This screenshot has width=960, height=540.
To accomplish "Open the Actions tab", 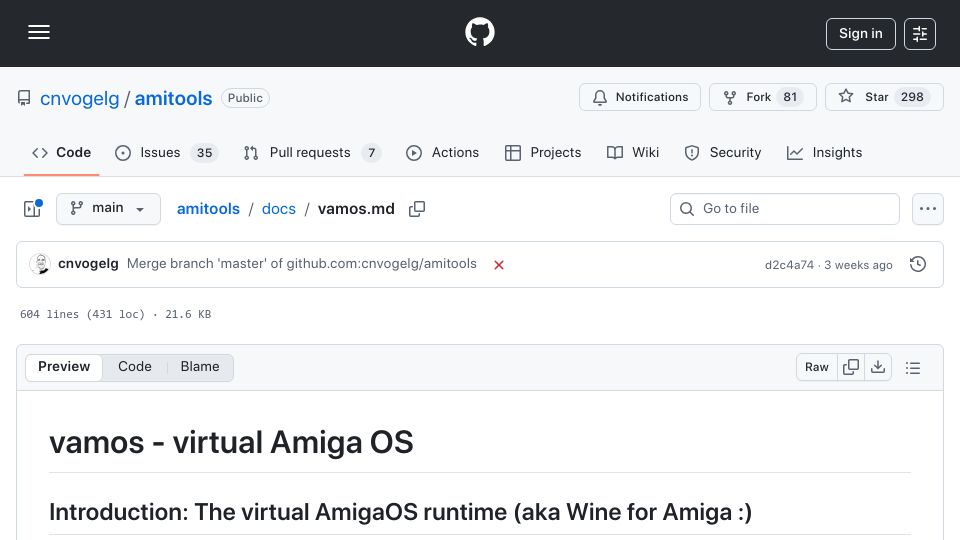I will 442,152.
